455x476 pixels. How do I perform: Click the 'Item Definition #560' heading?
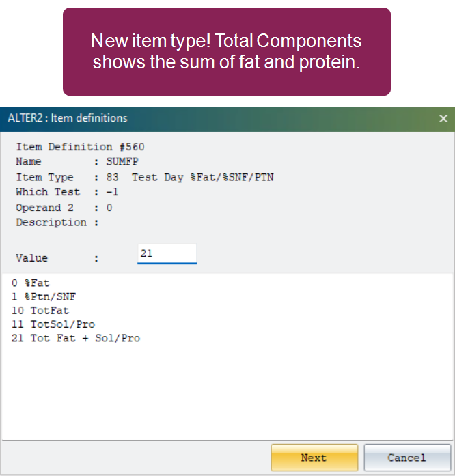click(x=80, y=147)
